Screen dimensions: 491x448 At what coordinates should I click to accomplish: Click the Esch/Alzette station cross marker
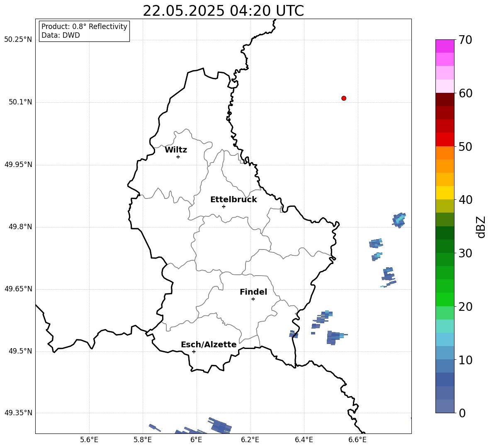(x=194, y=351)
